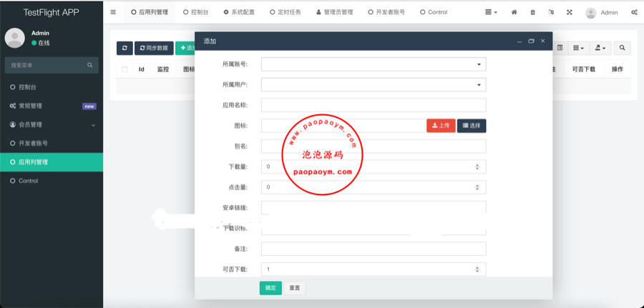
Task: Toggle the select-all checkbox in table header
Action: tap(125, 69)
